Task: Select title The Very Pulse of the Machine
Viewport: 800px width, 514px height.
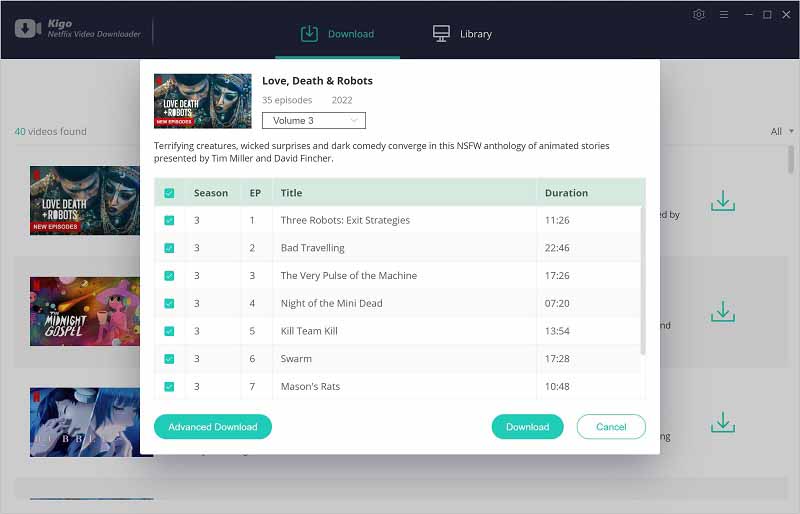Action: (349, 276)
